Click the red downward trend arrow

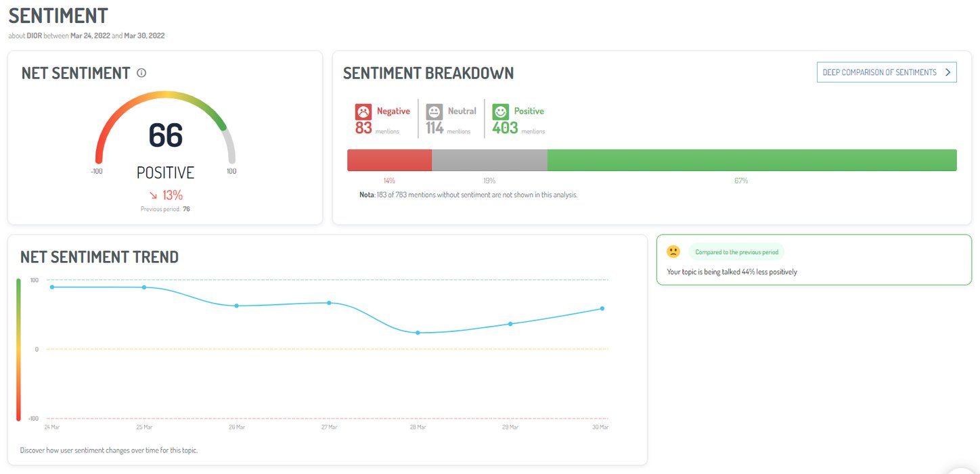click(153, 195)
